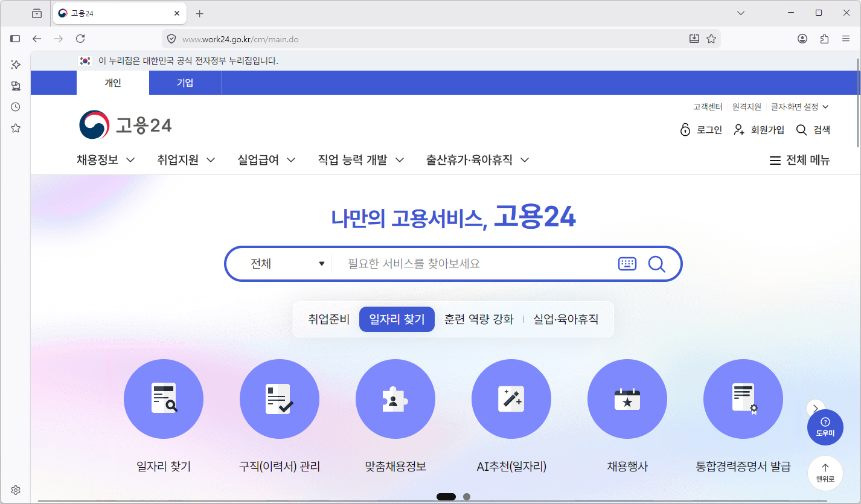The height and width of the screenshot is (504, 861).
Task: Open bookmarks star icon in sidebar
Action: click(x=16, y=128)
